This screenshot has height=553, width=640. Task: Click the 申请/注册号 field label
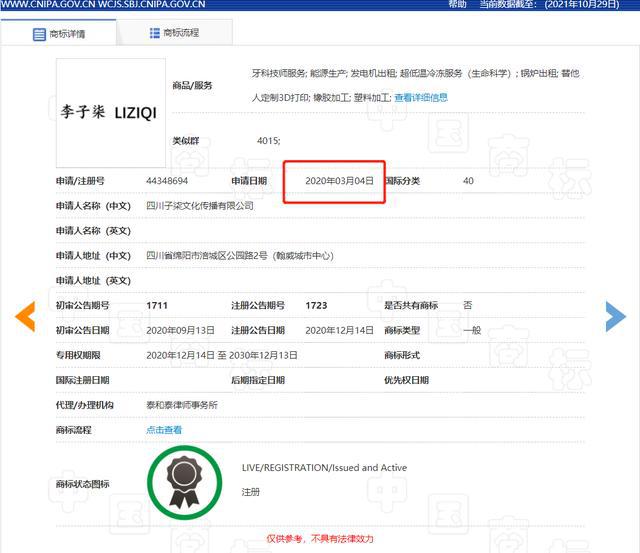click(x=80, y=181)
